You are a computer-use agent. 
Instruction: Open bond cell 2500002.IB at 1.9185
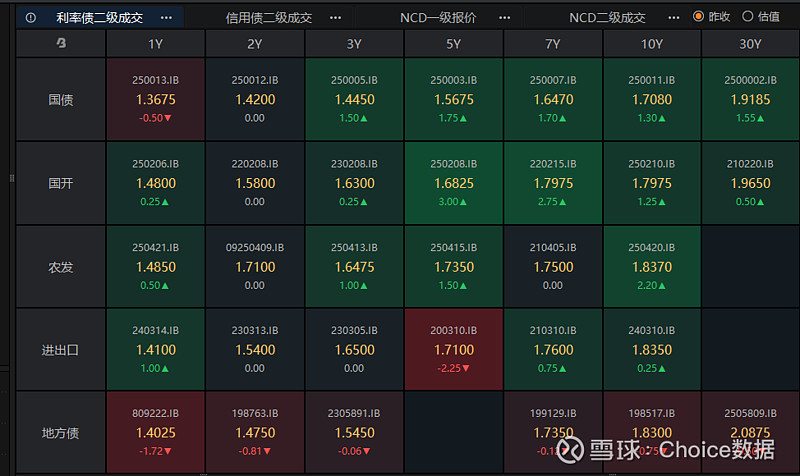point(751,99)
